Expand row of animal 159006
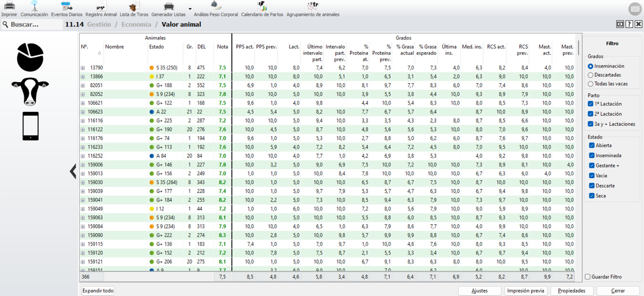This screenshot has height=296, width=644. (x=83, y=165)
